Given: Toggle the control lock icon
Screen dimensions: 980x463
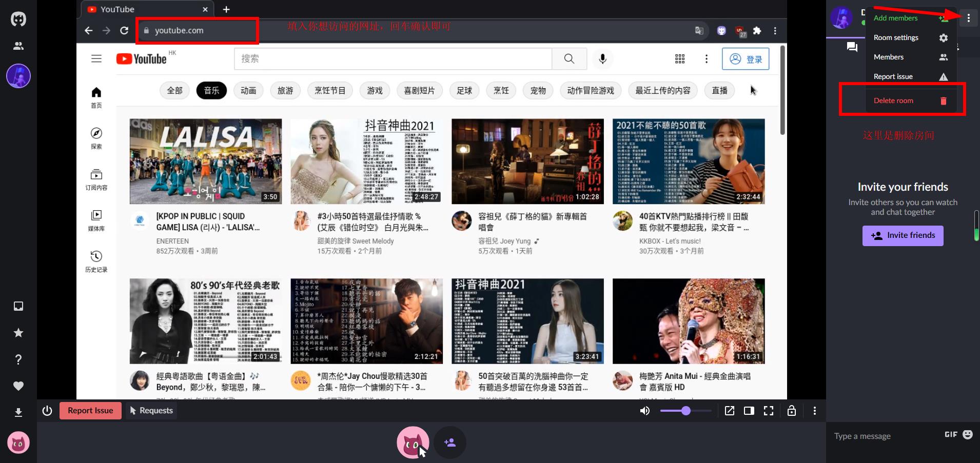Looking at the screenshot, I should [792, 411].
